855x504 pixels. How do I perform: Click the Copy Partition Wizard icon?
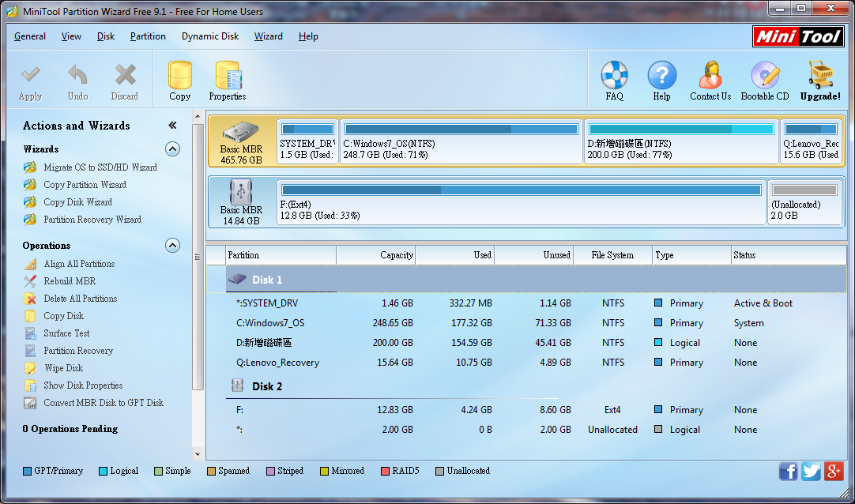(x=30, y=185)
